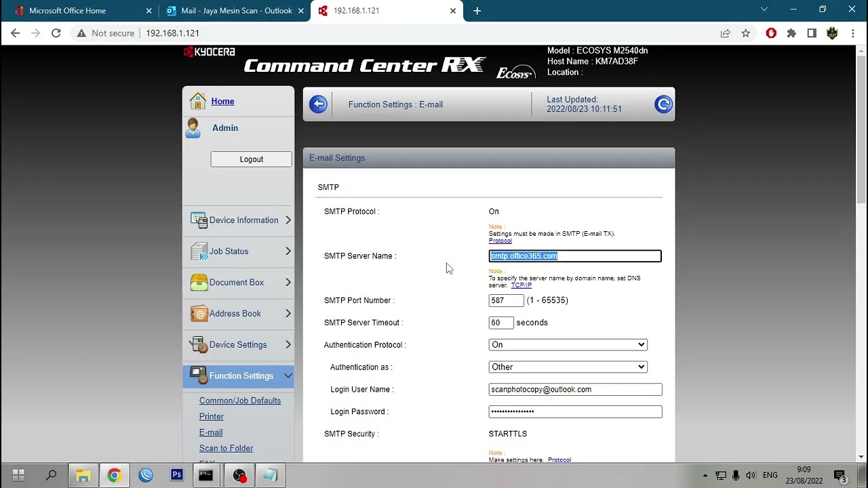Open the share page icon in address bar

coord(726,33)
